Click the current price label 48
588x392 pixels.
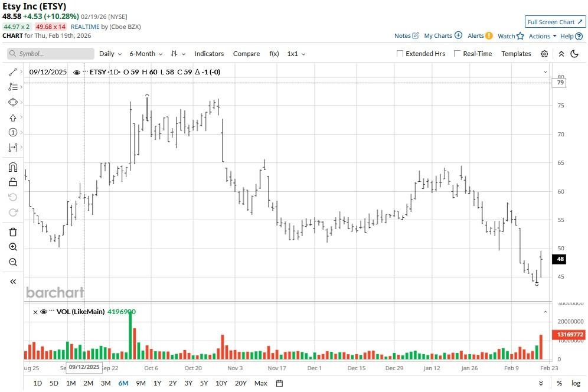coord(559,259)
